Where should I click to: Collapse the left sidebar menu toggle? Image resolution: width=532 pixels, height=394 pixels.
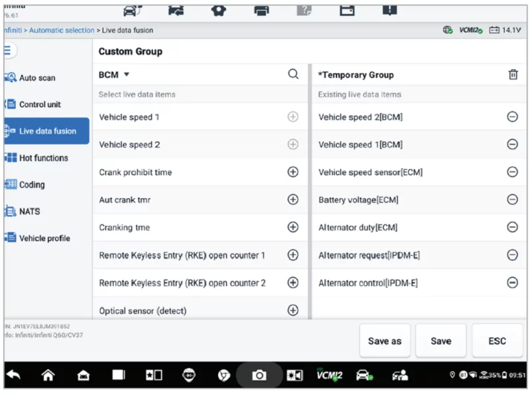click(x=9, y=51)
